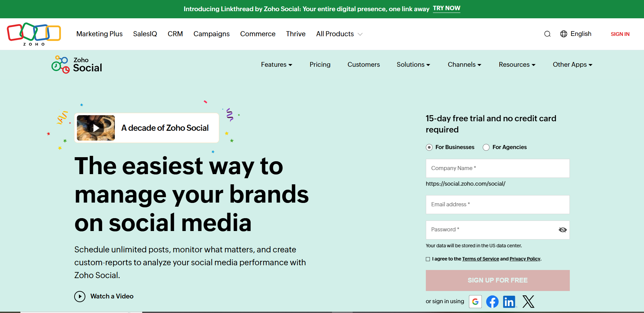Open the search magnifier icon
644x313 pixels.
(x=547, y=34)
